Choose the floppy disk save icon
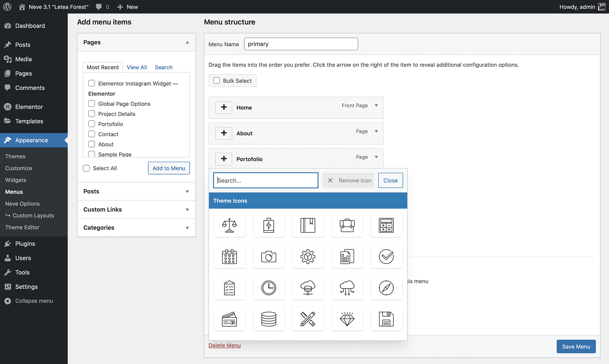Viewport: 609px width, 364px height. click(386, 319)
